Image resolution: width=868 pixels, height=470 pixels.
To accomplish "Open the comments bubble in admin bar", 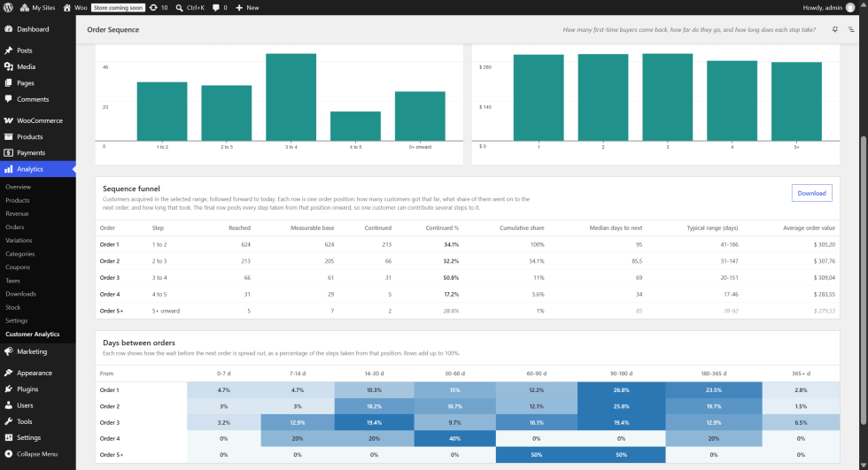I will coord(220,8).
